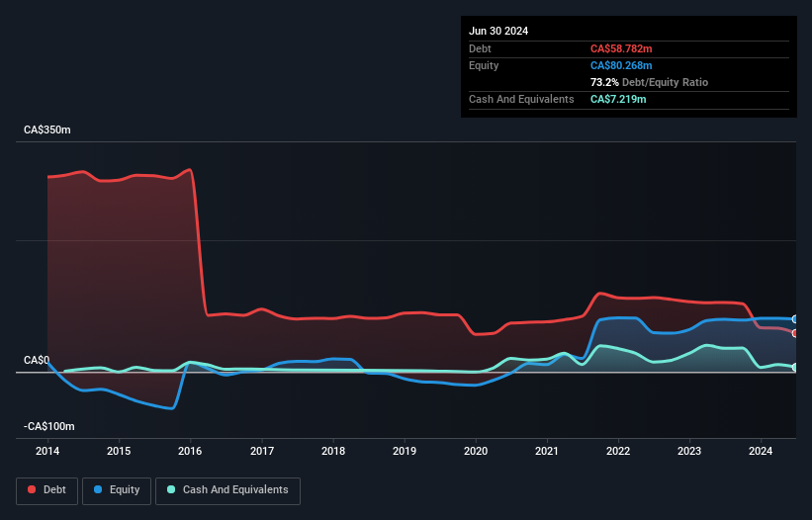Click the 2015 x-axis label
The image size is (812, 520).
coord(119,451)
